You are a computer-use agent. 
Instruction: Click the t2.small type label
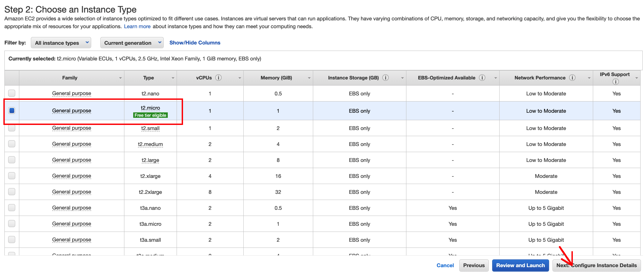(x=150, y=128)
